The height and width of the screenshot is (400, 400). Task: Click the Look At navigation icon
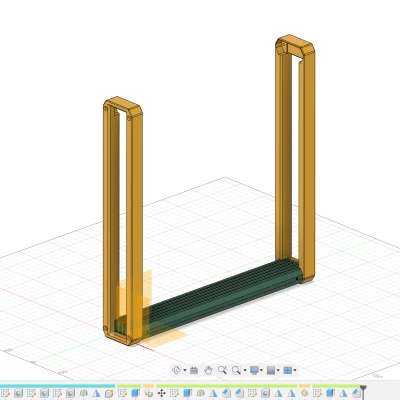pos(194,370)
